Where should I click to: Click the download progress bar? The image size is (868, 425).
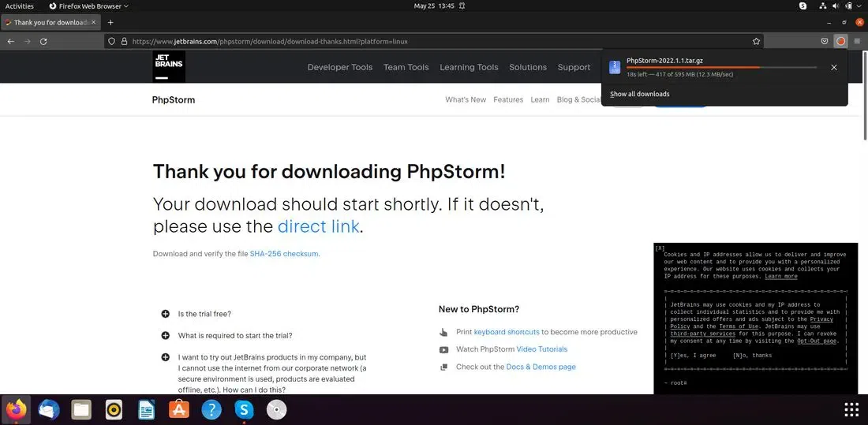click(721, 68)
